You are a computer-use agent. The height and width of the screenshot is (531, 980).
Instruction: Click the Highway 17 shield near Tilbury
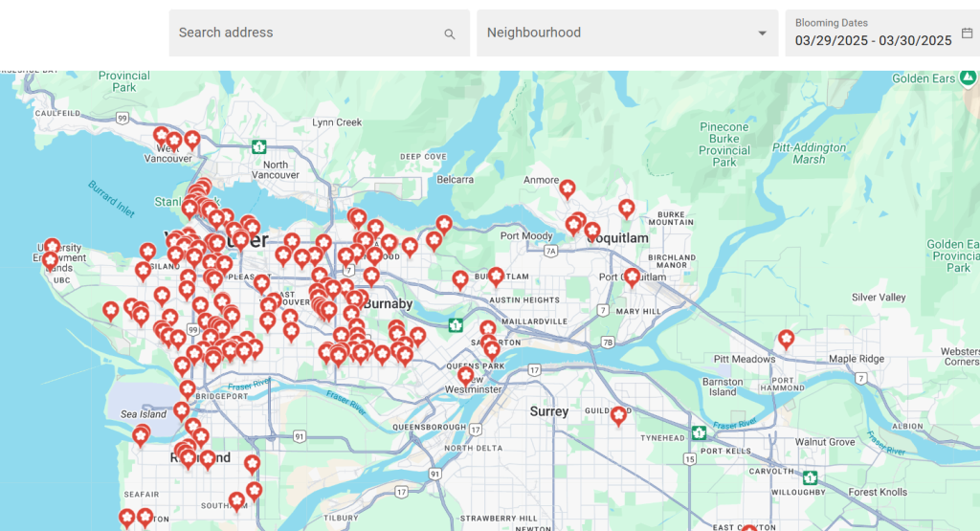(401, 493)
